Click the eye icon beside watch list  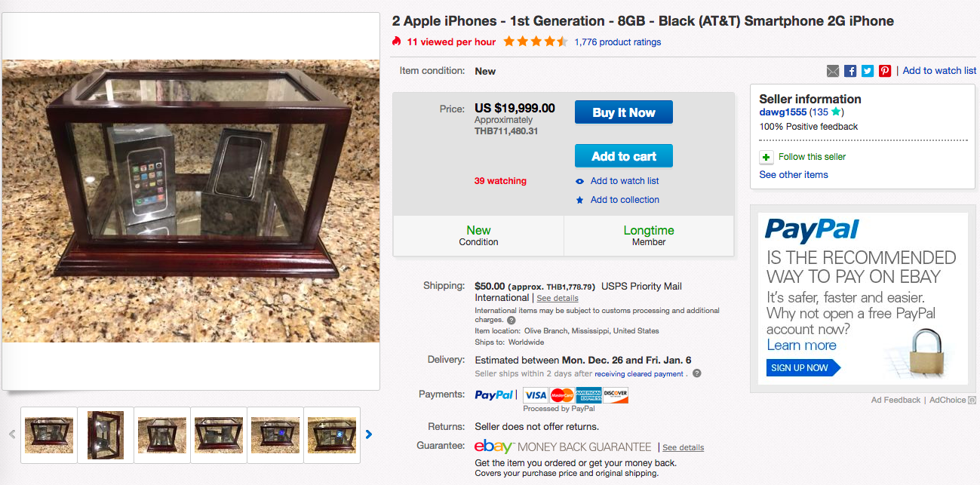(579, 181)
